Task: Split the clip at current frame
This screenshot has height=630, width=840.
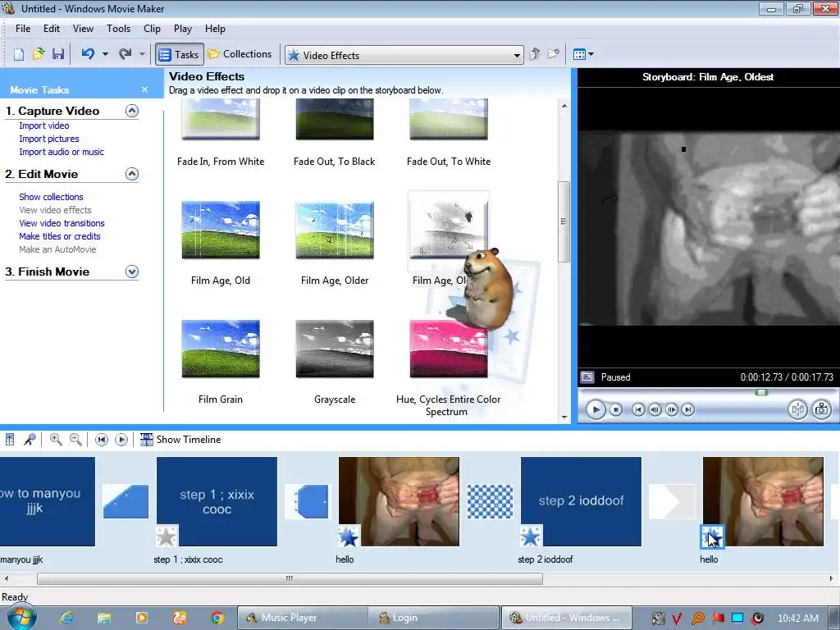Action: (797, 410)
